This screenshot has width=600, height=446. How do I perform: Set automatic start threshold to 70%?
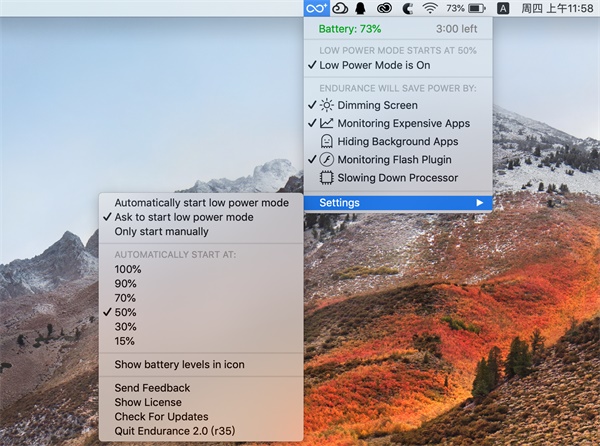(201, 298)
